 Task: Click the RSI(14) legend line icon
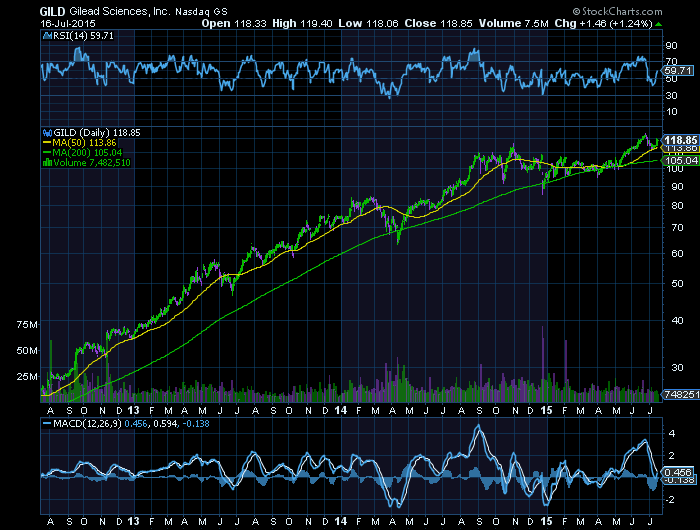pos(47,36)
